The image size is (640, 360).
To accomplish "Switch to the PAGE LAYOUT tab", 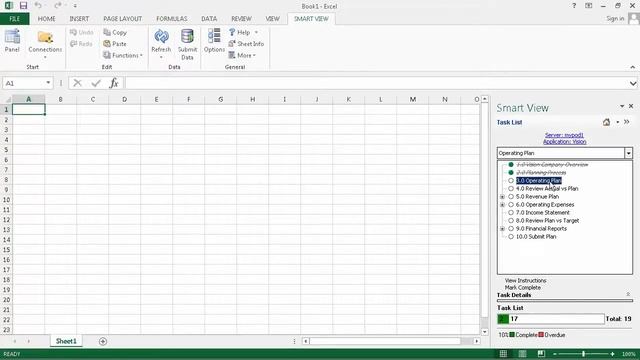I will [122, 19].
